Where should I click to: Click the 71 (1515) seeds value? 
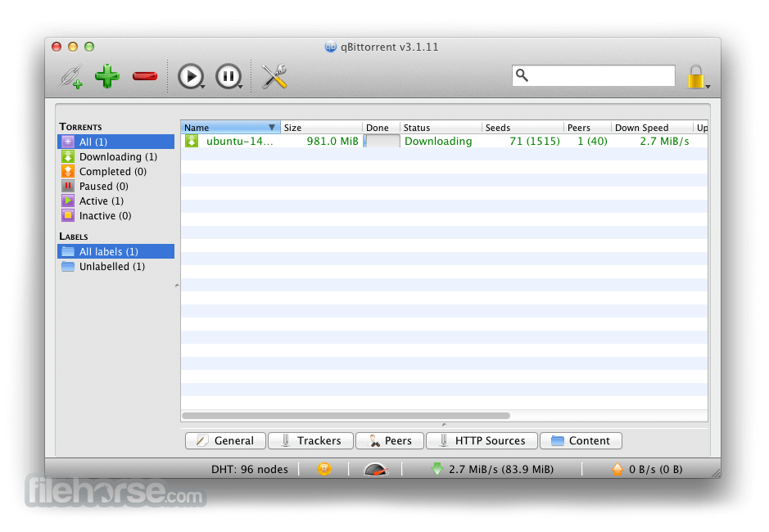point(535,142)
